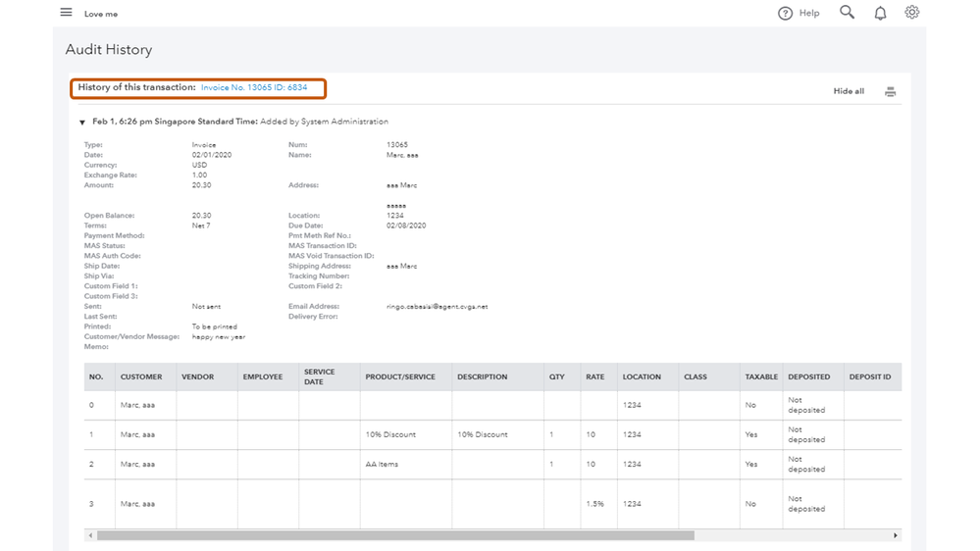Collapse the Feb 1, 6:26 pm entry

coord(82,123)
